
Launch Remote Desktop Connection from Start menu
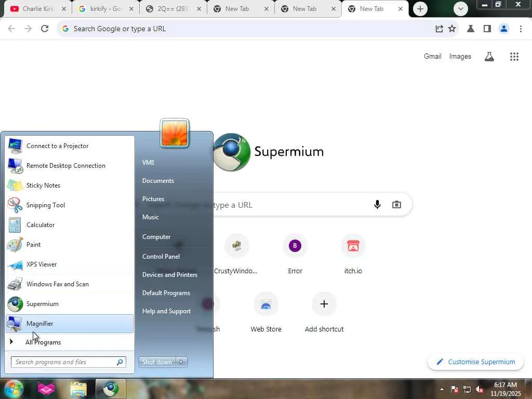pos(70,166)
